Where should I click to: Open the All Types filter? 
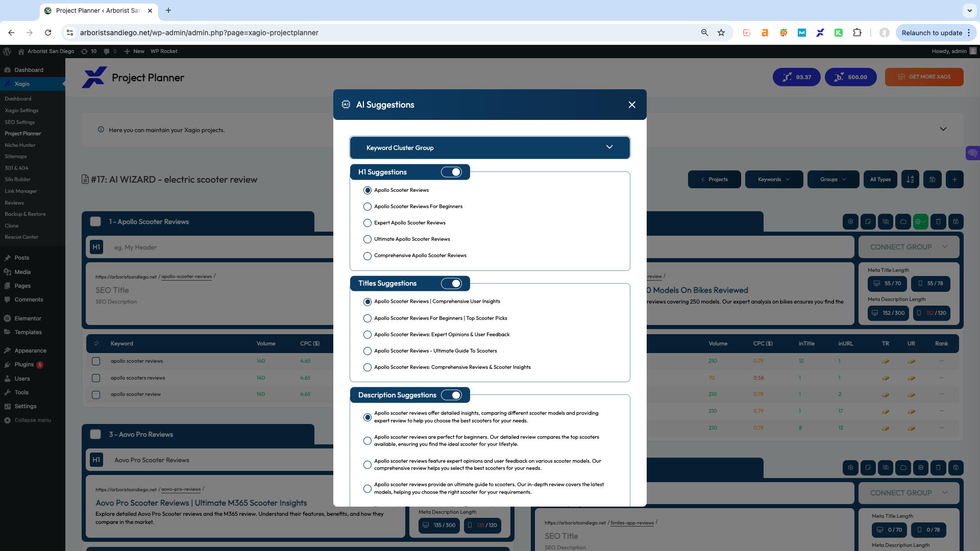[880, 179]
